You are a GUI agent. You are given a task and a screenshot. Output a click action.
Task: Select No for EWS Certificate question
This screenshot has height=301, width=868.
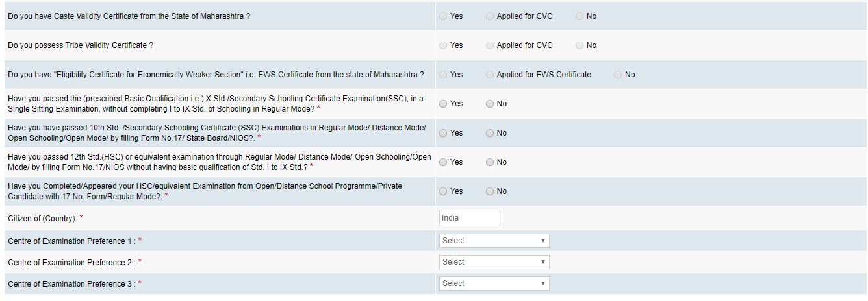pos(618,75)
